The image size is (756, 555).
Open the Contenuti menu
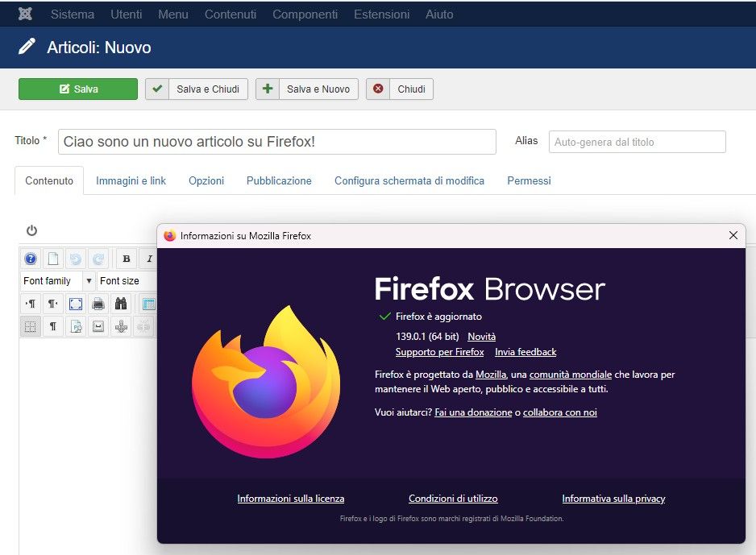point(231,14)
